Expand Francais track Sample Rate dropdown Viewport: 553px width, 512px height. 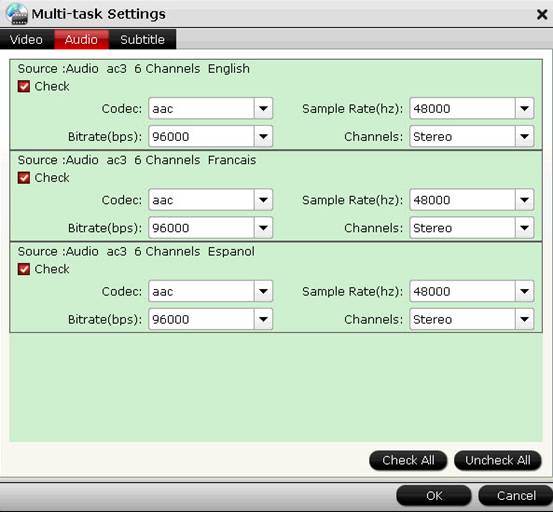coord(524,200)
